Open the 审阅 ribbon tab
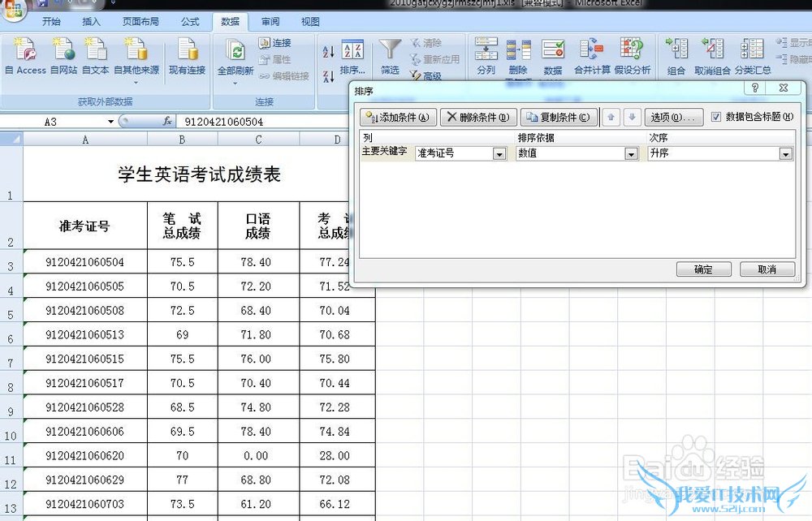This screenshot has height=521, width=812. [270, 22]
